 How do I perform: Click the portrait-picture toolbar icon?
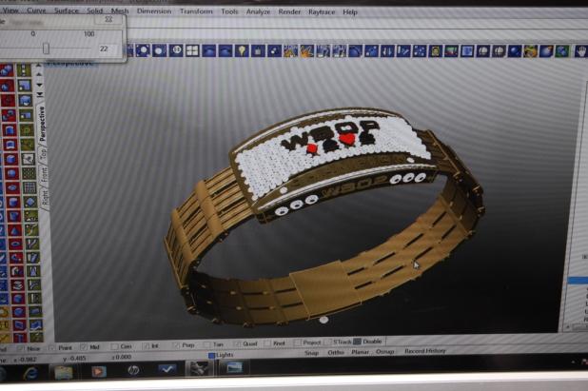pos(435,51)
